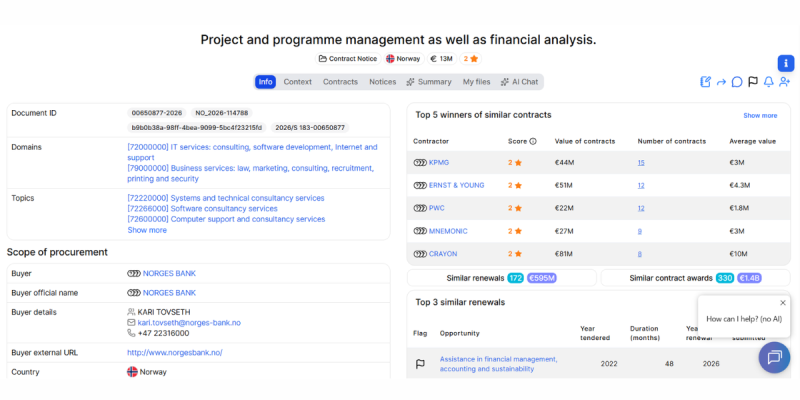Image resolution: width=800 pixels, height=400 pixels.
Task: Open the Assistance in financial management opportunity
Action: [x=498, y=364]
